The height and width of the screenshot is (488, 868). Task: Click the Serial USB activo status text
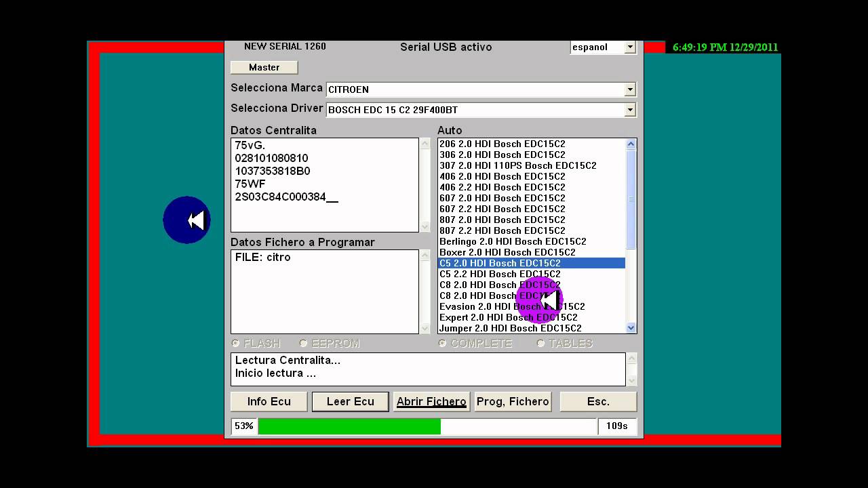click(446, 47)
